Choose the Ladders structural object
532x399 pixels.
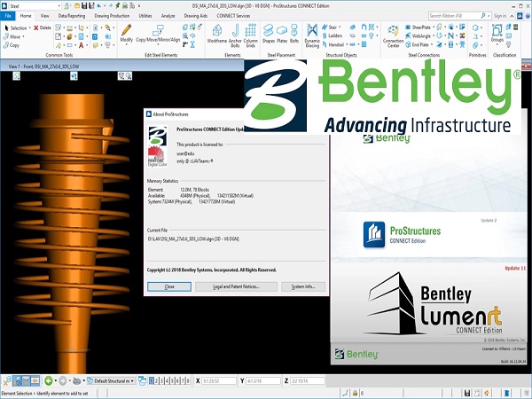(332, 35)
